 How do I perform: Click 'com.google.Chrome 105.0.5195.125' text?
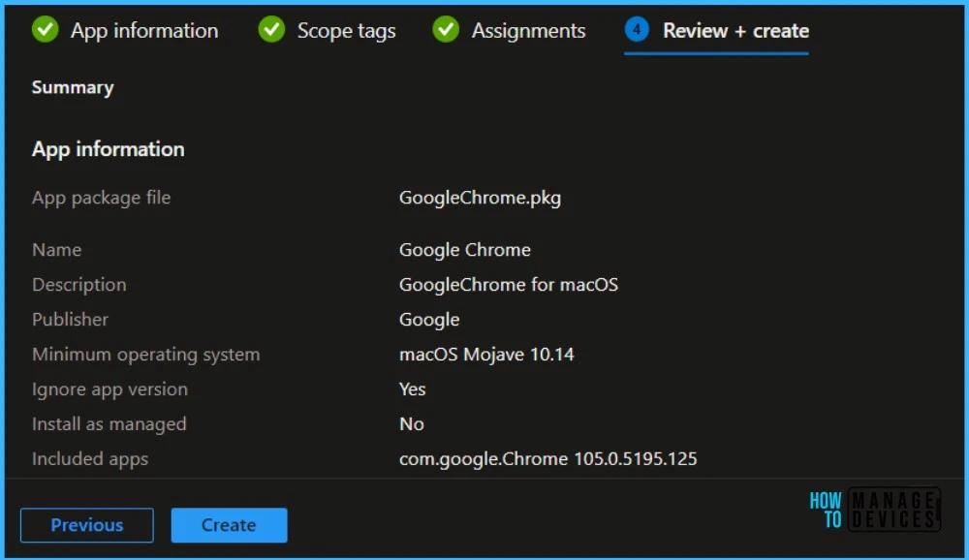548,458
